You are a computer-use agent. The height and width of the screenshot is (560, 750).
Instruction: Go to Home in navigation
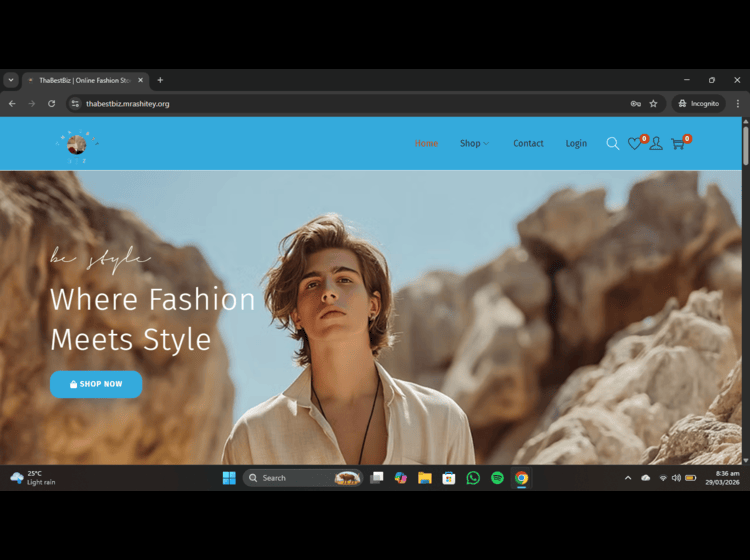[x=426, y=143]
